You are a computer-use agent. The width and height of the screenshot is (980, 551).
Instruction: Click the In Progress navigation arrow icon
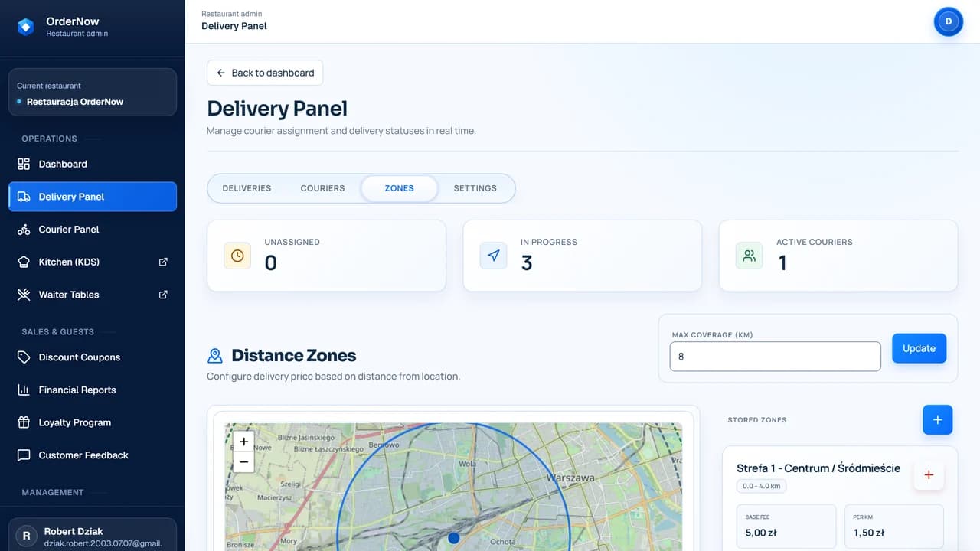click(x=493, y=256)
